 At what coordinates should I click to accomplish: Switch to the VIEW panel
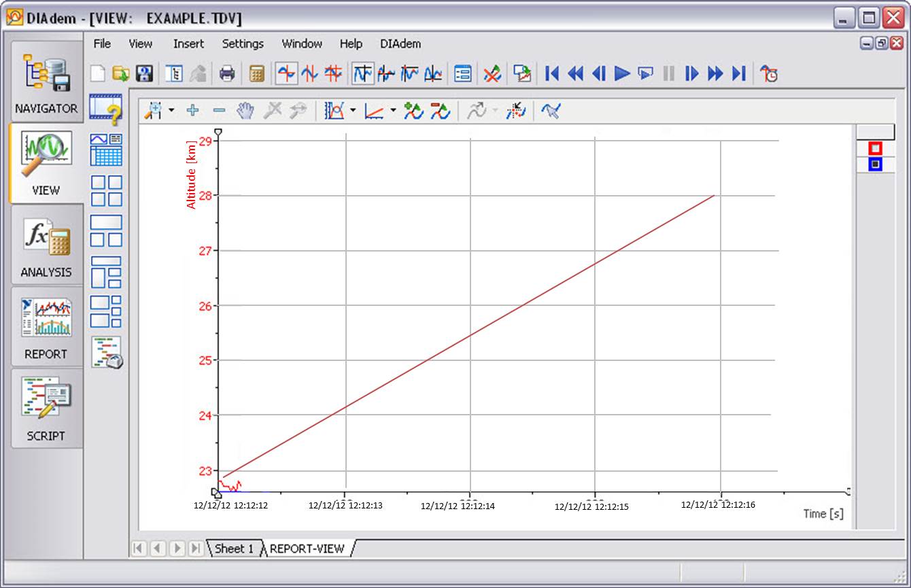pyautogui.click(x=46, y=163)
